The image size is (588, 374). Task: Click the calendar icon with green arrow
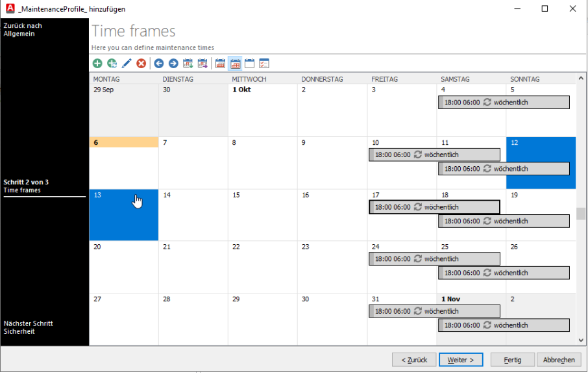point(188,64)
